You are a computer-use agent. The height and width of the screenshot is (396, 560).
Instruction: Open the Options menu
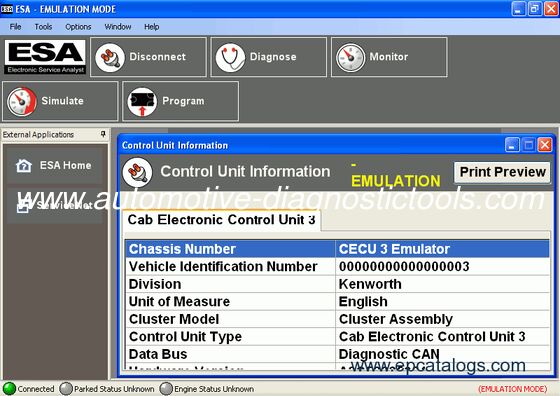[78, 27]
